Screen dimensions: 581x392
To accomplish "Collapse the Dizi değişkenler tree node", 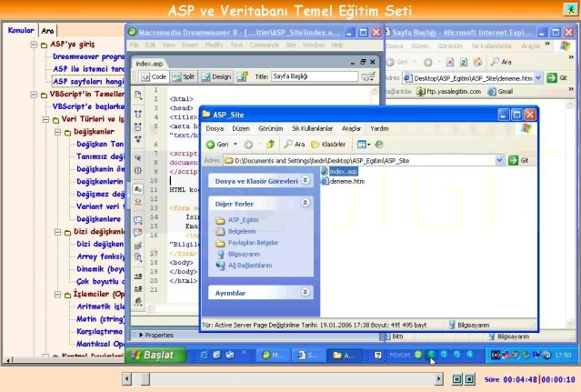I will pos(58,232).
